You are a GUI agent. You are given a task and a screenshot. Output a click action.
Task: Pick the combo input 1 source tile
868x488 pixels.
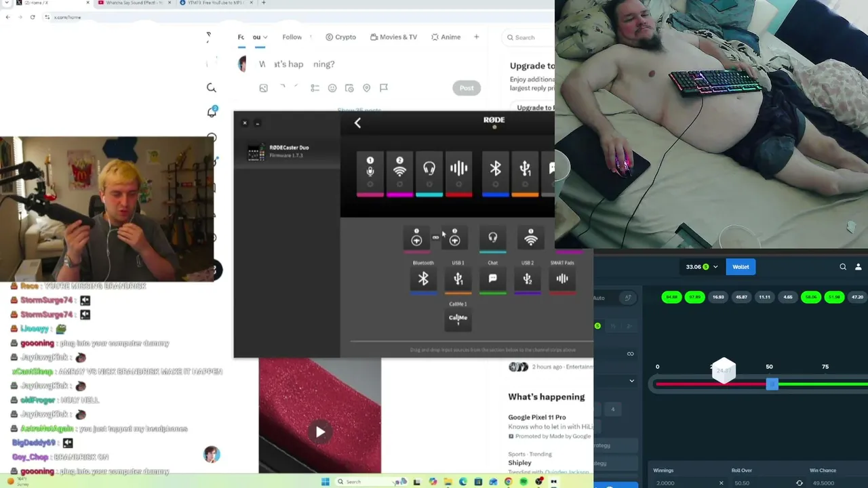pos(417,239)
